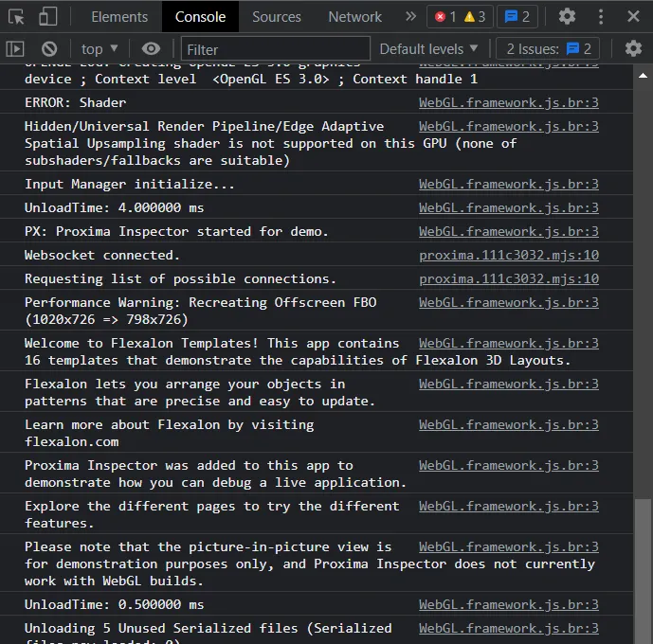Click the console scrollbar thumb
The width and height of the screenshot is (653, 644).
[x=643, y=571]
